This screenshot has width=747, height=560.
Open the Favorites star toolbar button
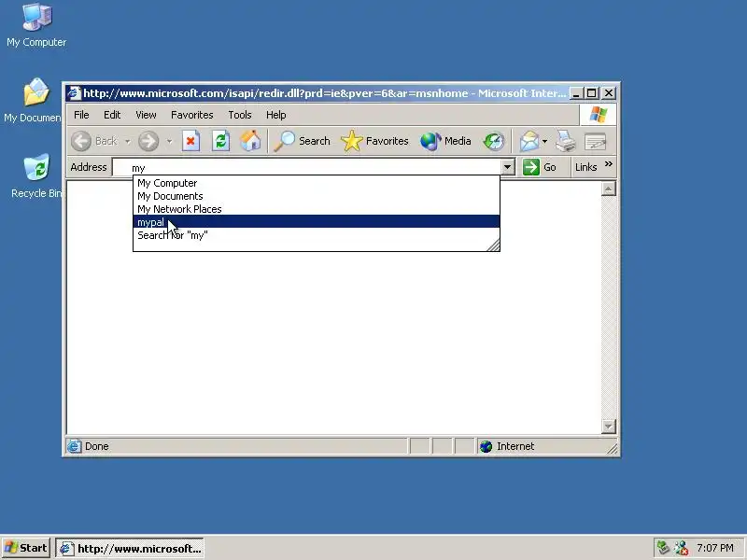pos(375,141)
